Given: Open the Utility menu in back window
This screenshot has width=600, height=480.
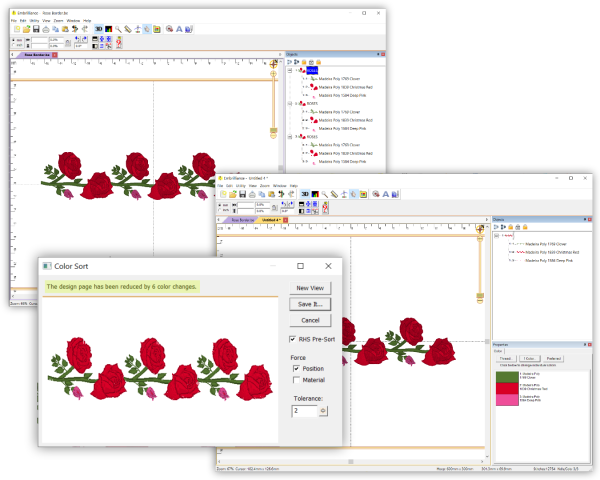Looking at the screenshot, I should point(34,21).
